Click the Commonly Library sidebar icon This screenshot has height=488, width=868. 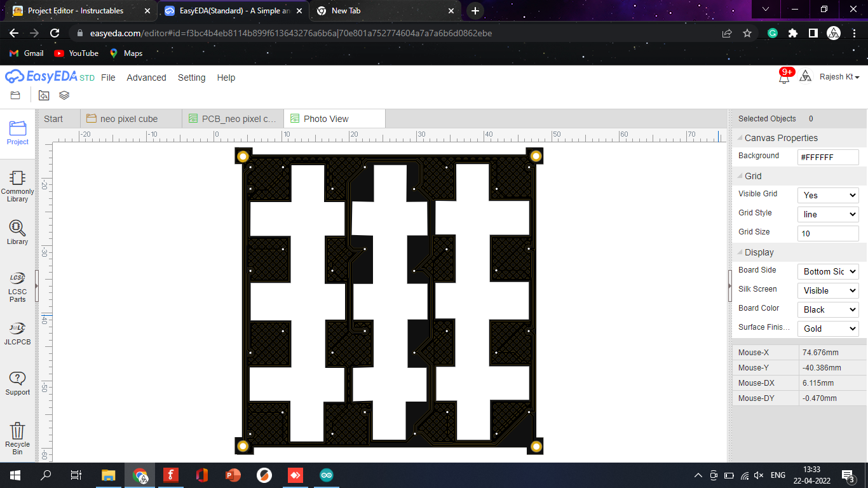pos(17,186)
